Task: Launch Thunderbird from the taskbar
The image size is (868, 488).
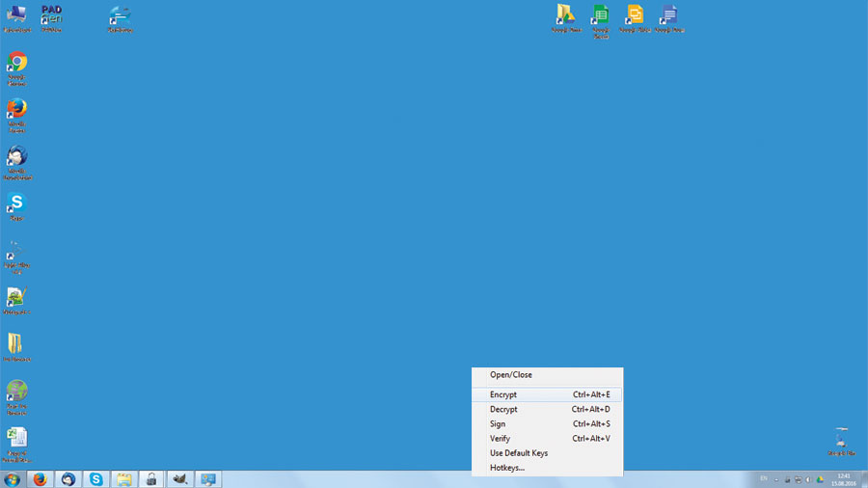Action: [68, 479]
